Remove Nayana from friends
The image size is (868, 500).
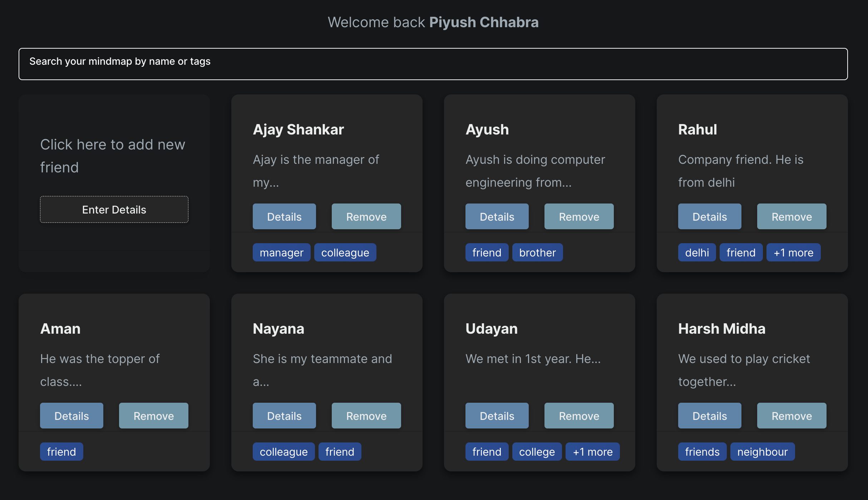coord(366,416)
